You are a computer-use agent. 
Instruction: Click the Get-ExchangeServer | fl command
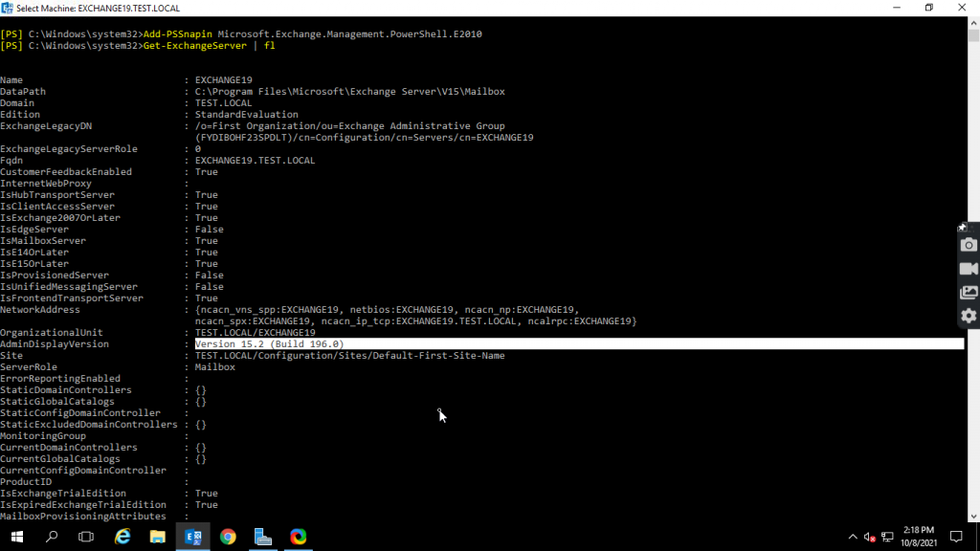(x=210, y=46)
